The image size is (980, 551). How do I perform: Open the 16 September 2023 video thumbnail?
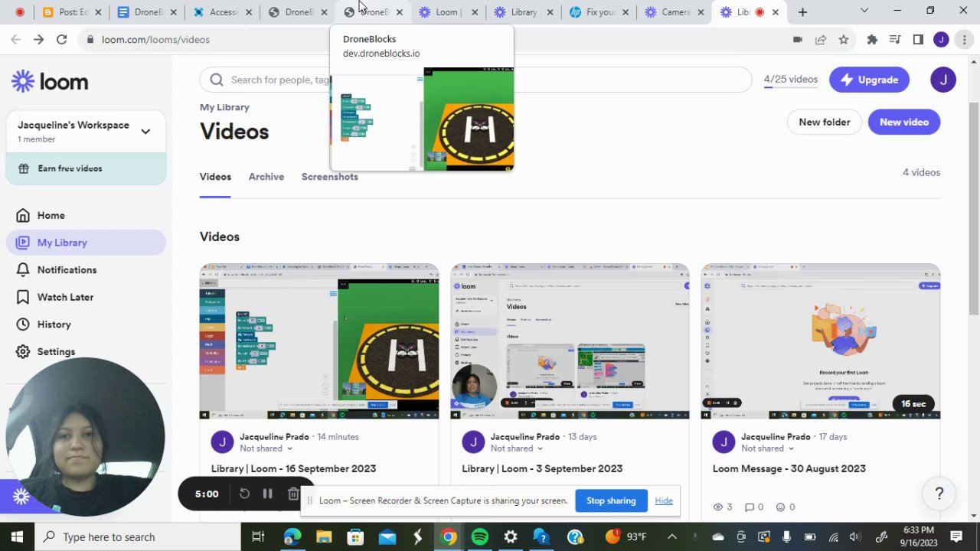tap(319, 341)
